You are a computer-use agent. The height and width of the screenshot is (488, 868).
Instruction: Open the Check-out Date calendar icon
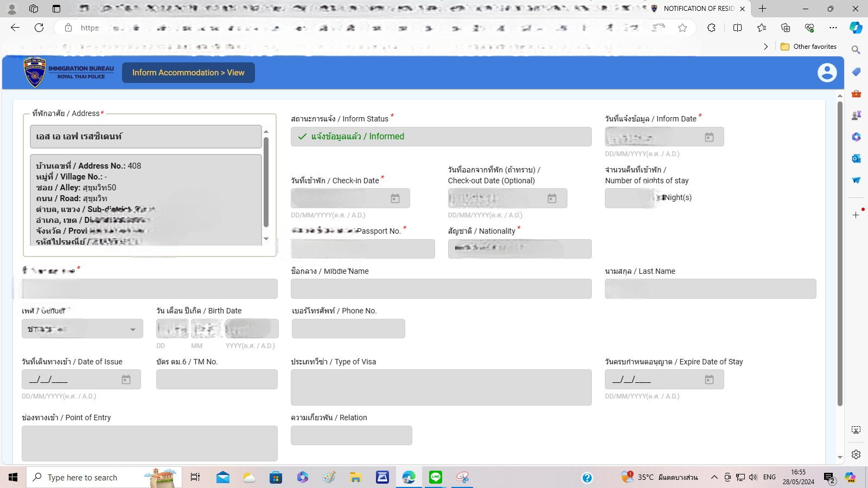552,198
